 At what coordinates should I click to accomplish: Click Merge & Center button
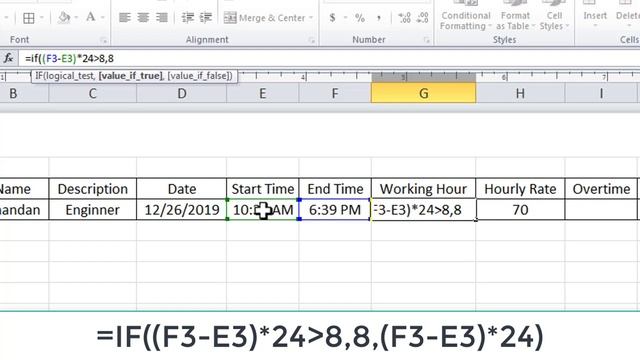(x=264, y=18)
